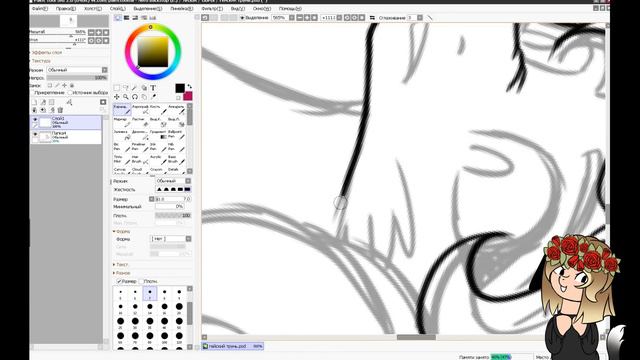Screen dimensions: 640x360
Task: Open the Файл menu
Action: (x=40, y=8)
